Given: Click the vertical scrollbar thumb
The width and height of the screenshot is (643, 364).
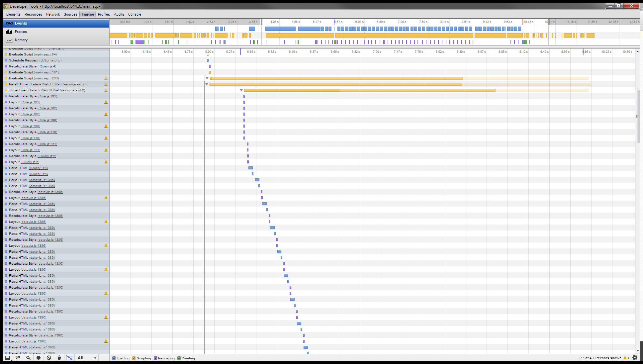Looking at the screenshot, I should [637, 116].
